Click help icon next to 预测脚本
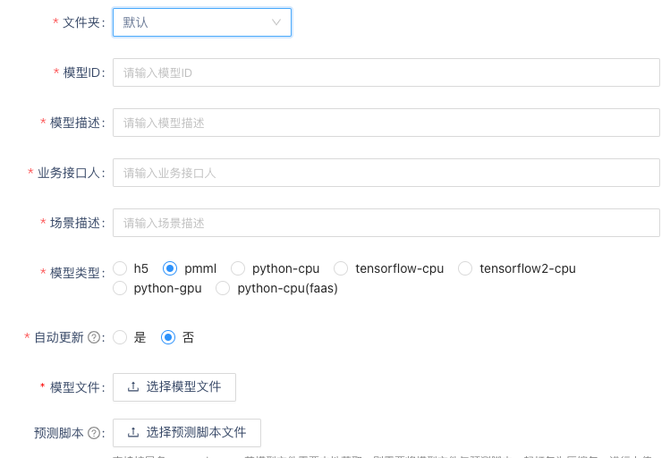The image size is (670, 458). [95, 433]
